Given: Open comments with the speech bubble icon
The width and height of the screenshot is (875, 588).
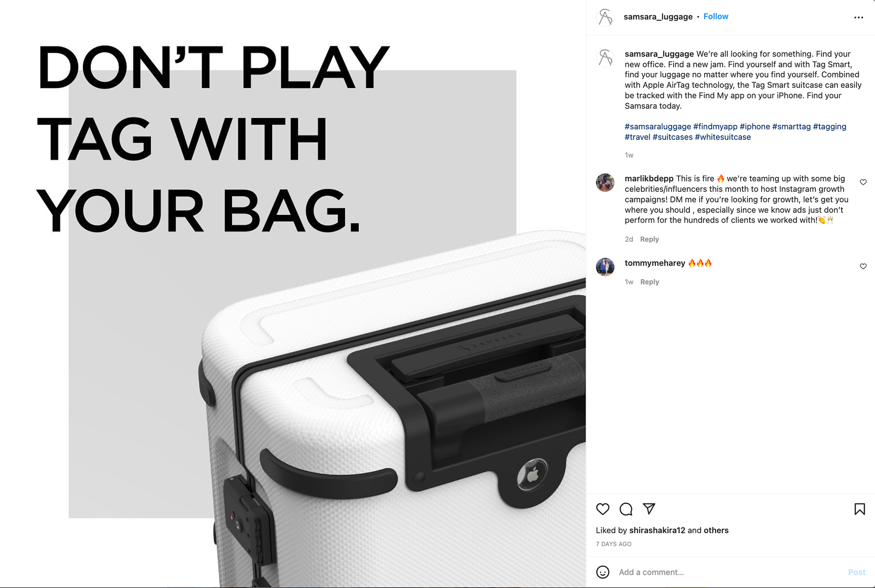Looking at the screenshot, I should 626,509.
